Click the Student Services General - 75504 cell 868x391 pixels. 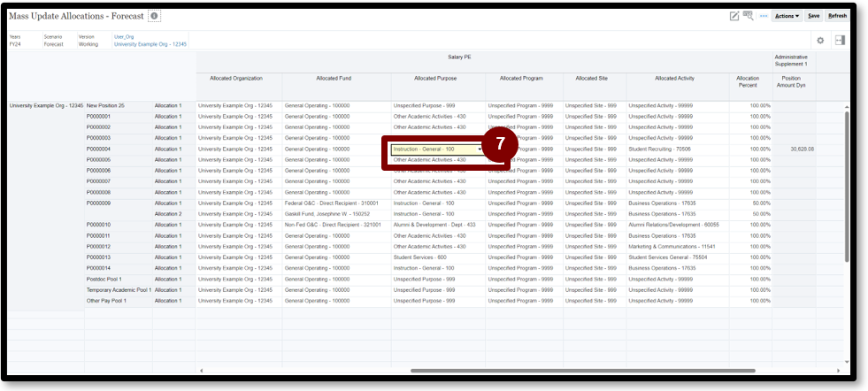[678, 257]
